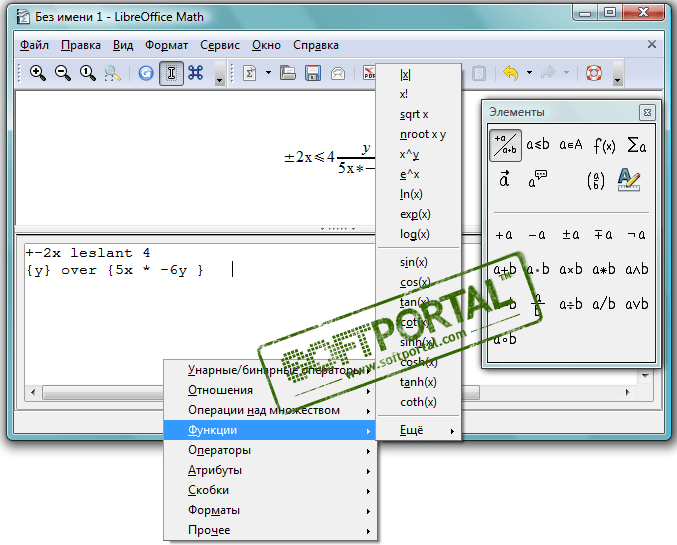This screenshot has width=677, height=545.
Task: Click the Save diskette icon
Action: pyautogui.click(x=313, y=73)
